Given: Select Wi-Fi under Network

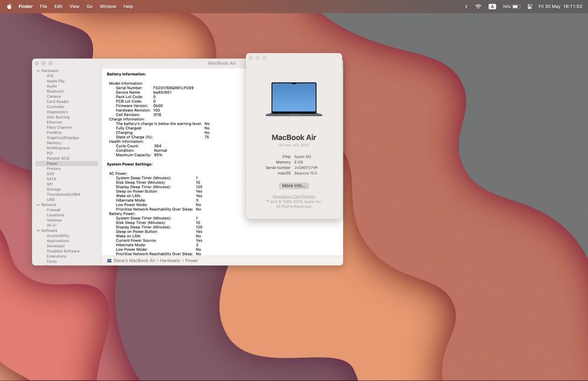Looking at the screenshot, I should coord(51,225).
